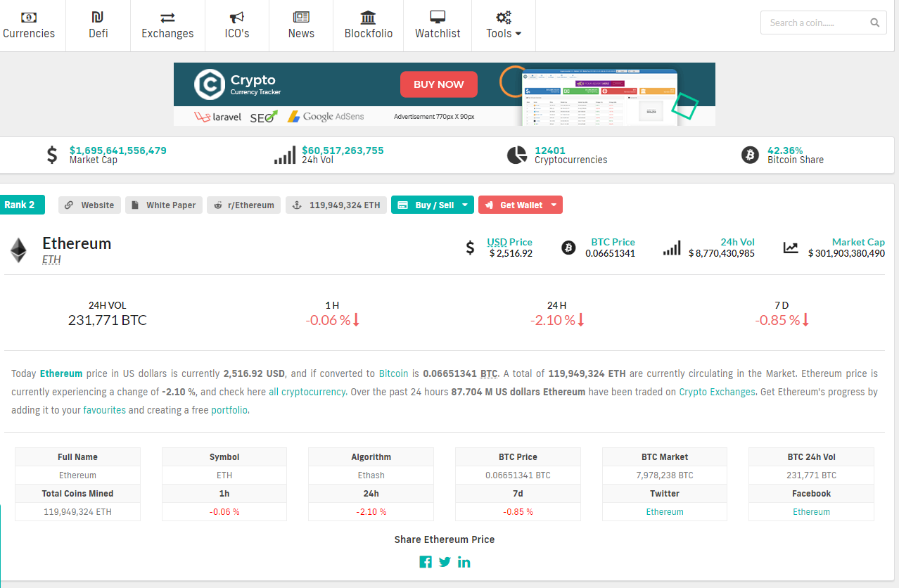Screen dimensions: 899x588
Task: Click the 1H down arrow indicator
Action: [356, 320]
